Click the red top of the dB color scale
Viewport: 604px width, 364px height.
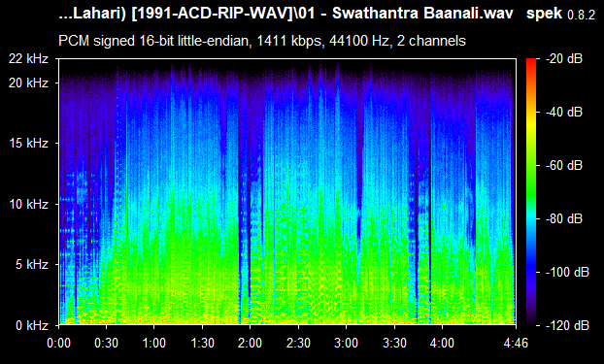(531, 61)
